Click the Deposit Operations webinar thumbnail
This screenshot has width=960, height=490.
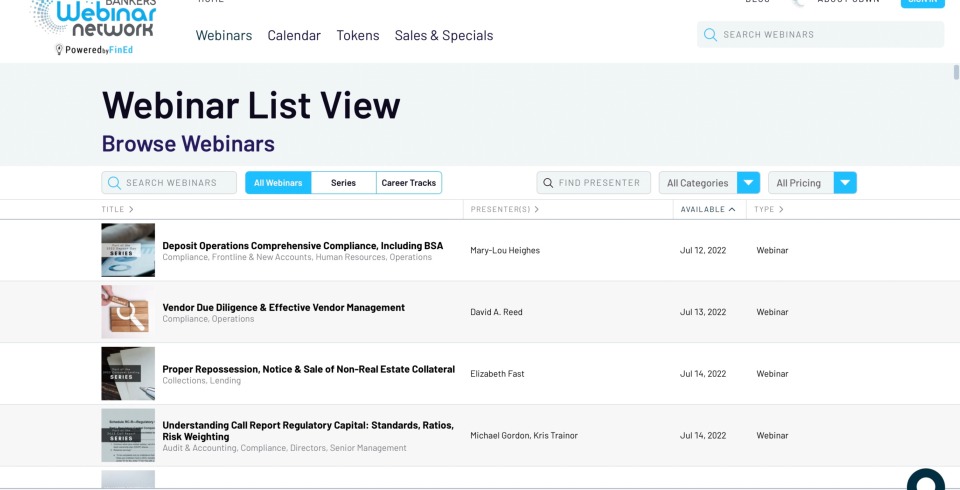128,250
